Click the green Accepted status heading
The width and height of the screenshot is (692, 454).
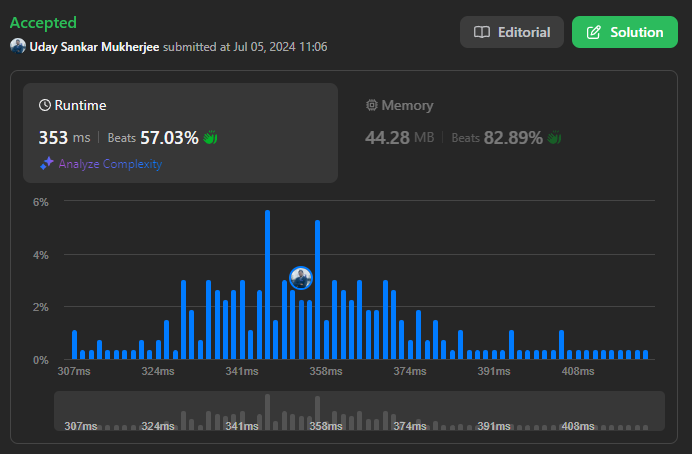[43, 22]
